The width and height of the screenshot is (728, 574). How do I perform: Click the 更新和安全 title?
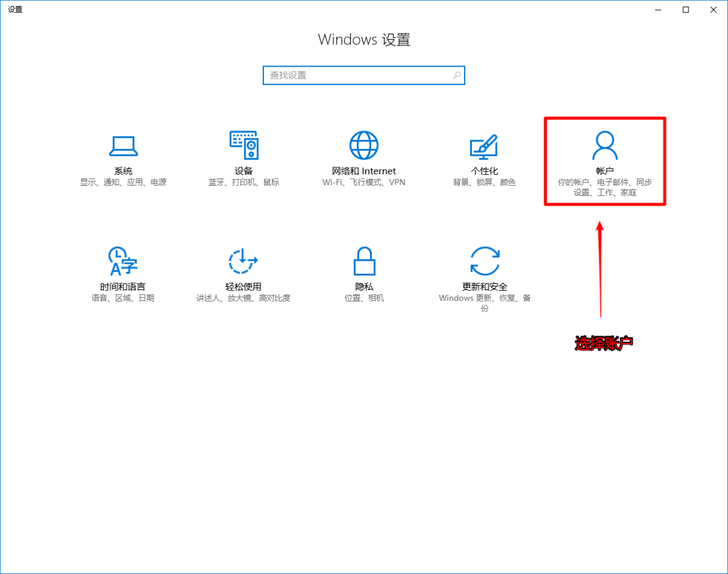pyautogui.click(x=485, y=287)
